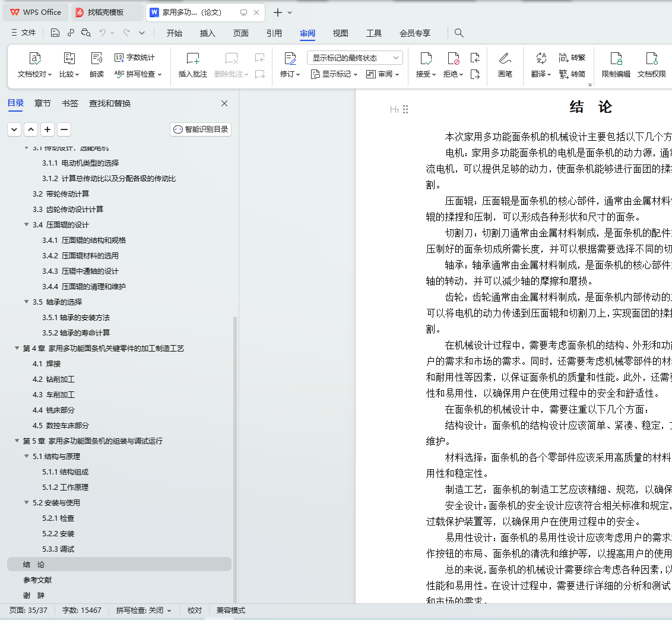This screenshot has height=620, width=672.
Task: Open the 显示标记的最终状态 dropdown
Action: [355, 58]
